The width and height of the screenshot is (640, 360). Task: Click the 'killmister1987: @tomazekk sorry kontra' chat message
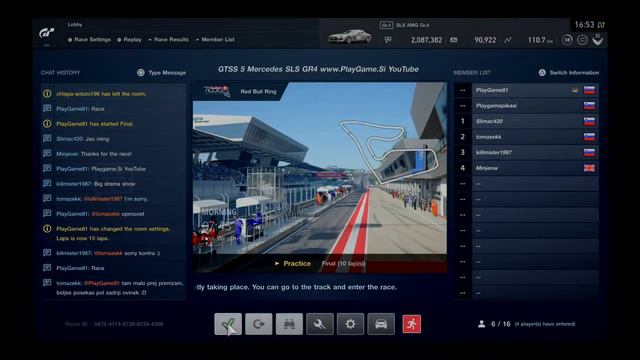108,253
